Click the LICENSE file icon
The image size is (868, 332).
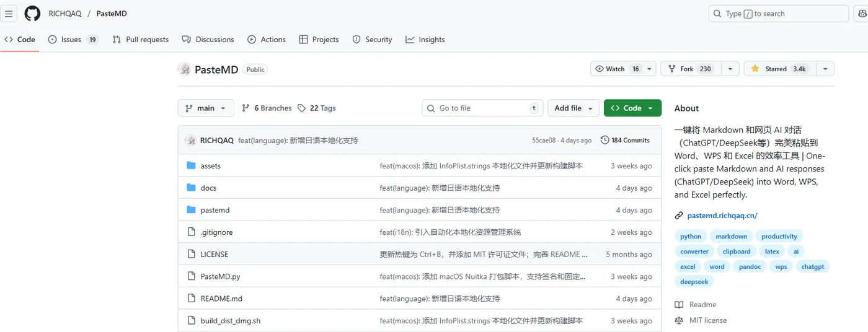pos(191,255)
